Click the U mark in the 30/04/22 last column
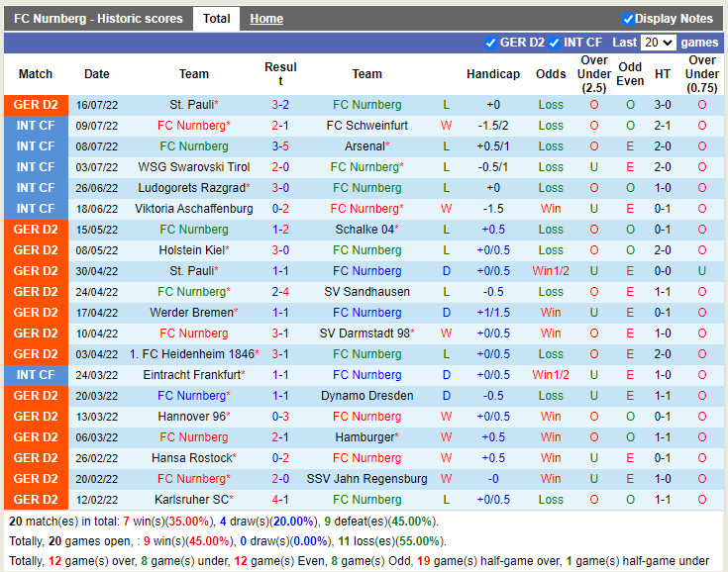This screenshot has height=572, width=728. click(x=702, y=271)
